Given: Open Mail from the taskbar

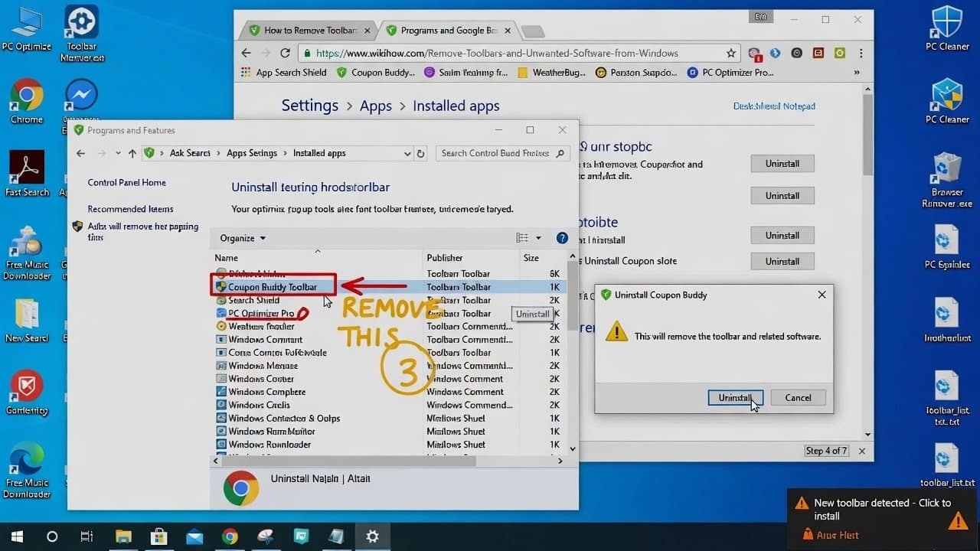Looking at the screenshot, I should [194, 536].
